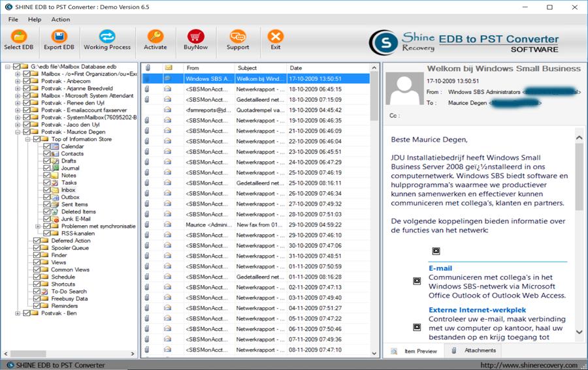Viewport: 588px width, 370px height.
Task: Expand Postvak - Ben mailbox node
Action: pos(18,313)
